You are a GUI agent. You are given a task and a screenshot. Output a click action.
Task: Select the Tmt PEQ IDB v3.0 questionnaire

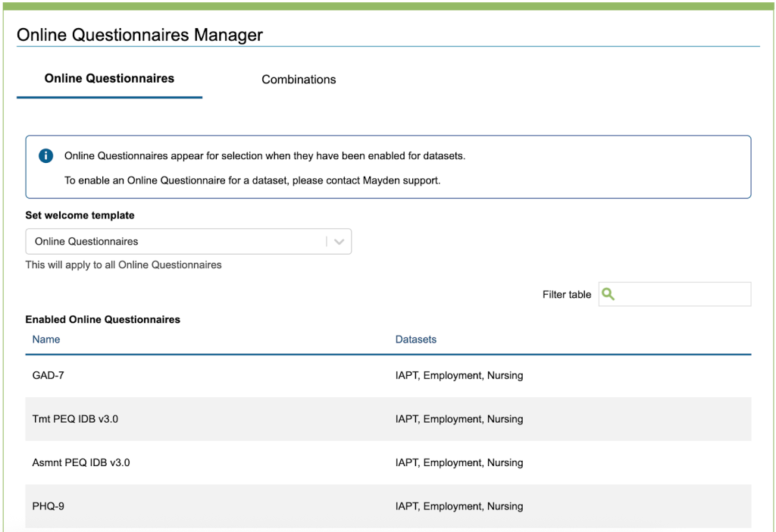tap(75, 419)
